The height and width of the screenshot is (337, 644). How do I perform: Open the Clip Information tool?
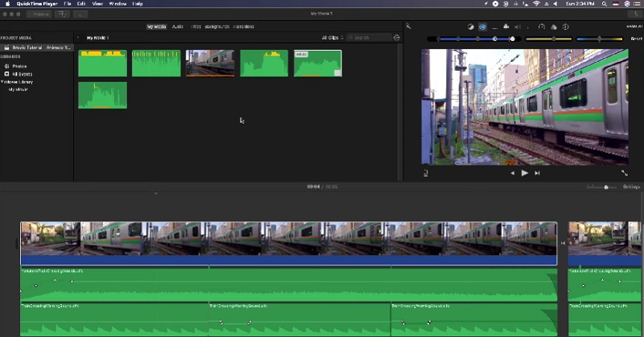pyautogui.click(x=566, y=27)
